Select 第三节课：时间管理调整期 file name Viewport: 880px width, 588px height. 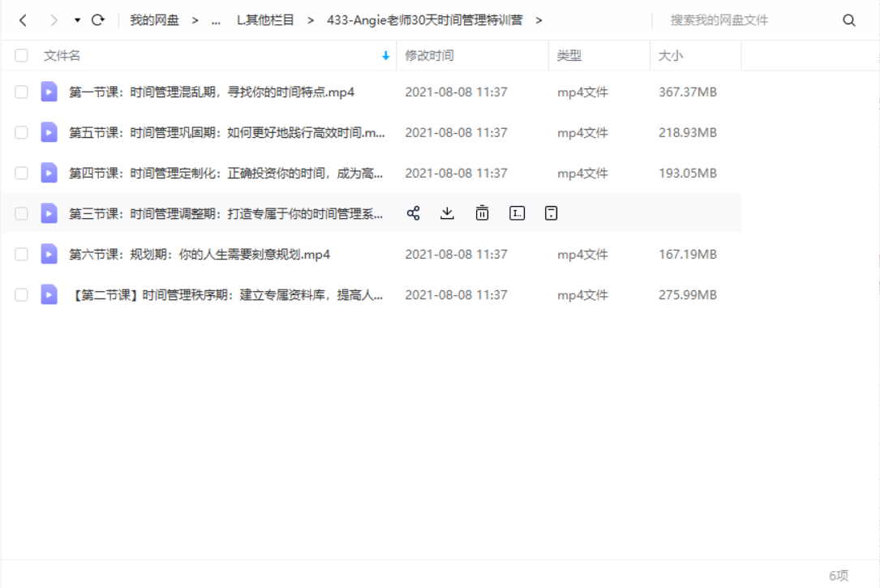click(x=225, y=214)
